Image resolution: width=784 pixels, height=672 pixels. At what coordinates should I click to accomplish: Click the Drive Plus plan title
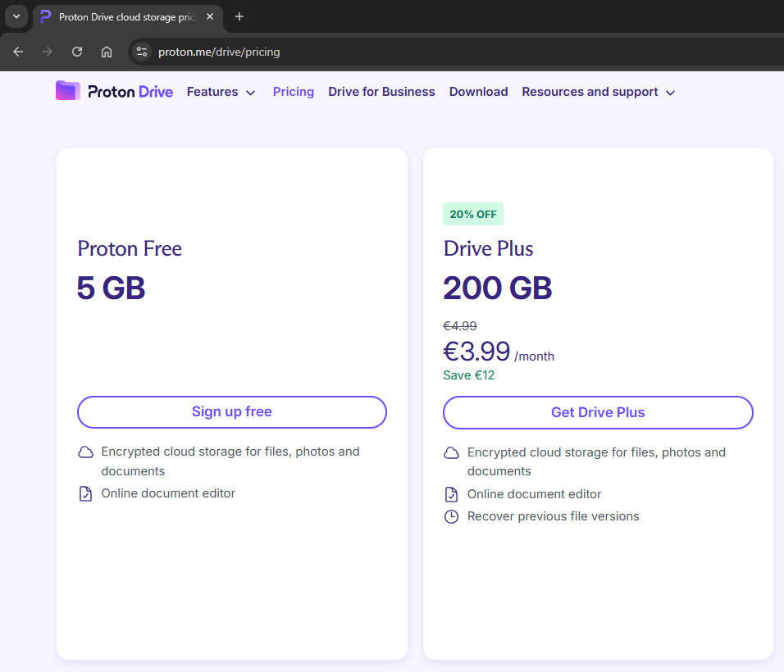tap(489, 249)
